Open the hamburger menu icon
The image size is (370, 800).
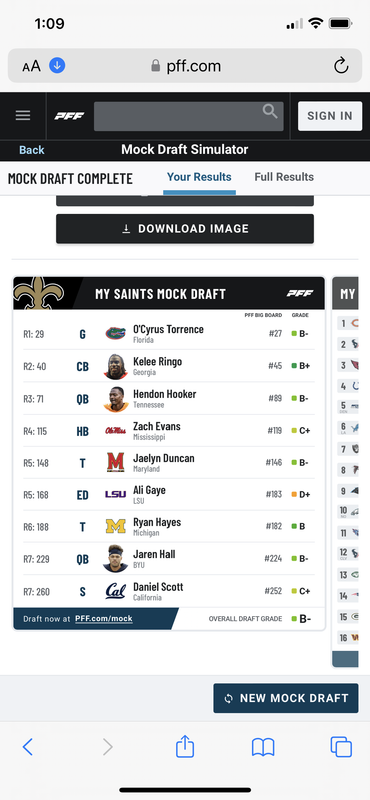pyautogui.click(x=23, y=115)
